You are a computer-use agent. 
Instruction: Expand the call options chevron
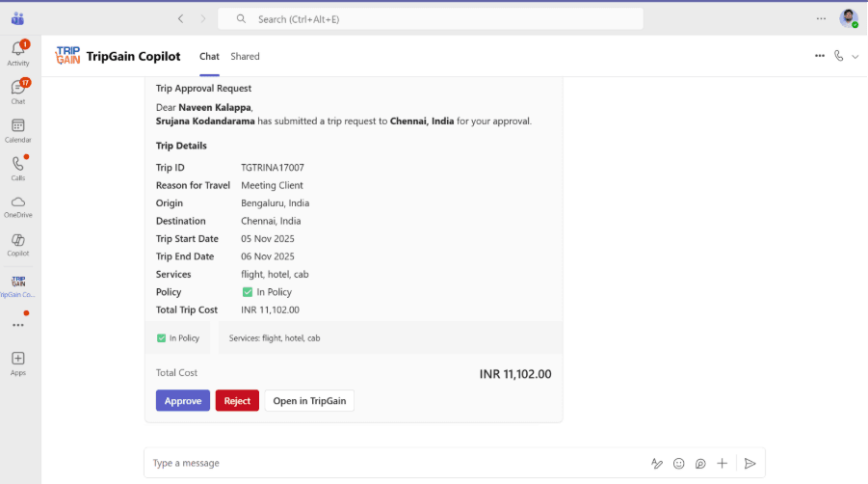(855, 57)
